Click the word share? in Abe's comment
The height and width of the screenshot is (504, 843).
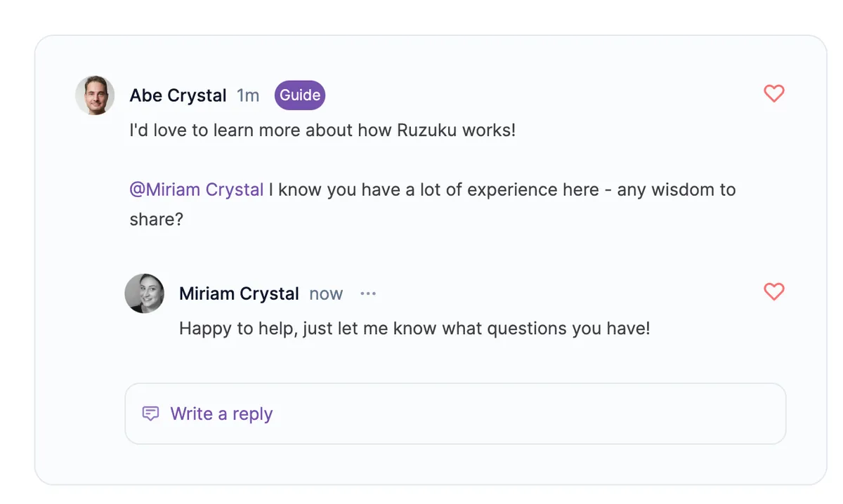[x=156, y=219]
